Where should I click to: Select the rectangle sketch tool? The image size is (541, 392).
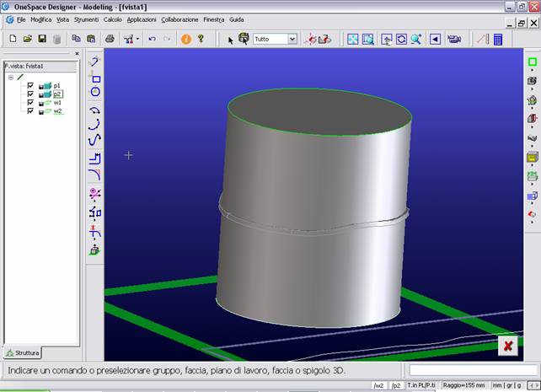click(x=95, y=79)
